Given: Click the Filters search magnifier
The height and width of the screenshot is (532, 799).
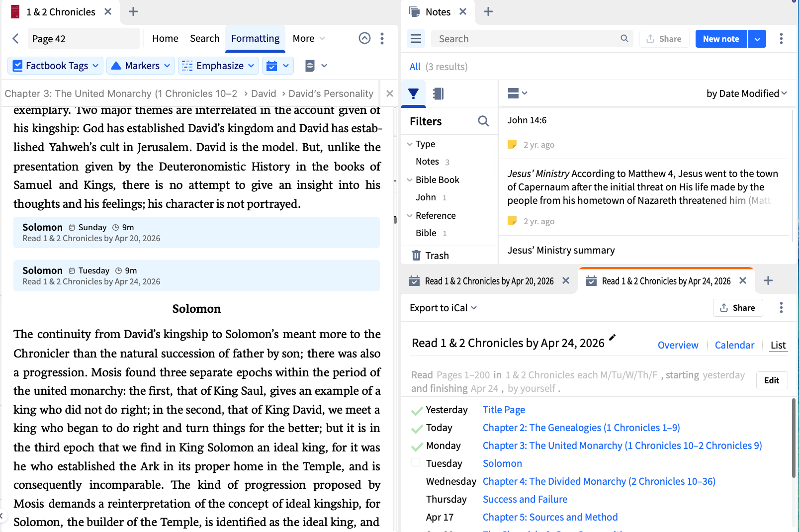Looking at the screenshot, I should tap(483, 121).
